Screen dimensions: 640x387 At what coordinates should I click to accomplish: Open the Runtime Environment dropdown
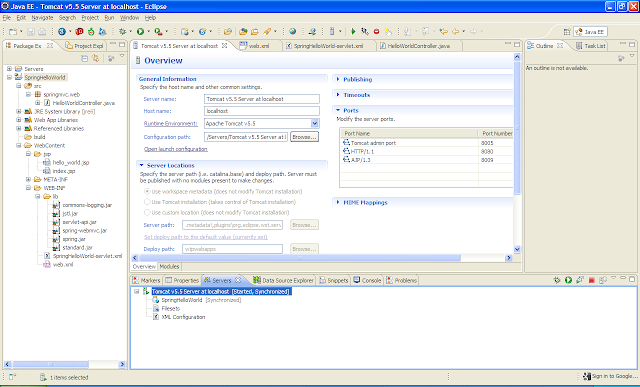[x=315, y=123]
